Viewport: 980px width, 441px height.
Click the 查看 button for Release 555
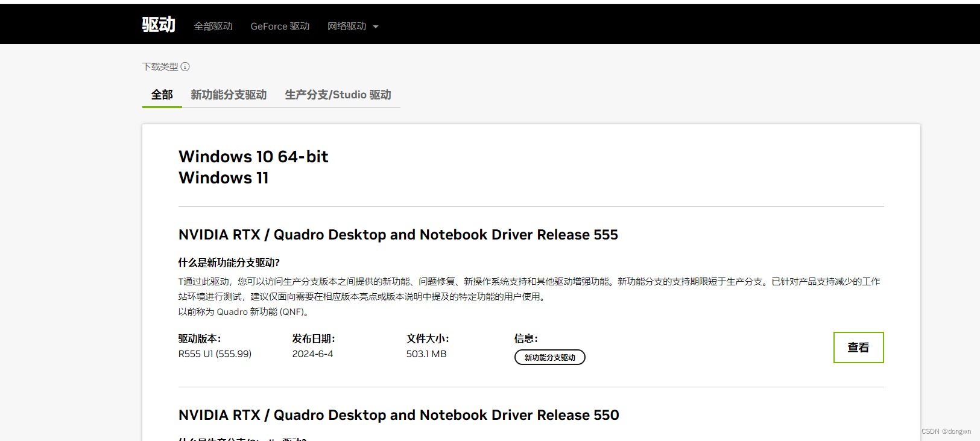858,347
